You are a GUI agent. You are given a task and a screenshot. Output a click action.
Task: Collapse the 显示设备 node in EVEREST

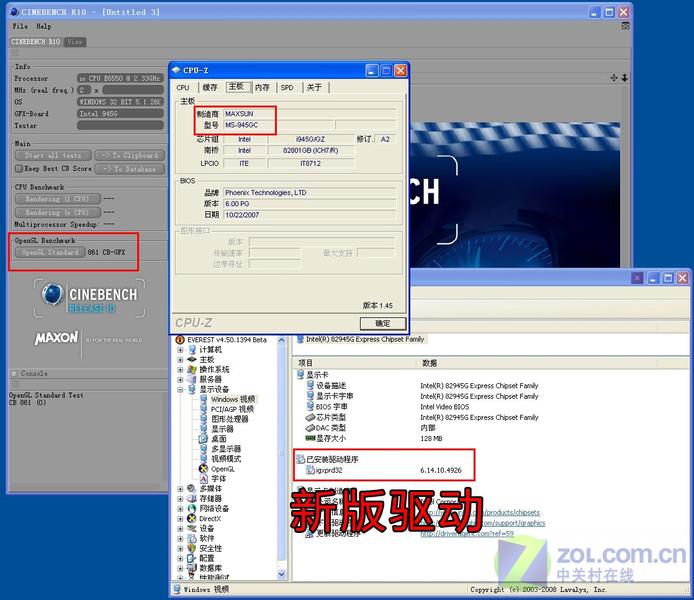180,389
